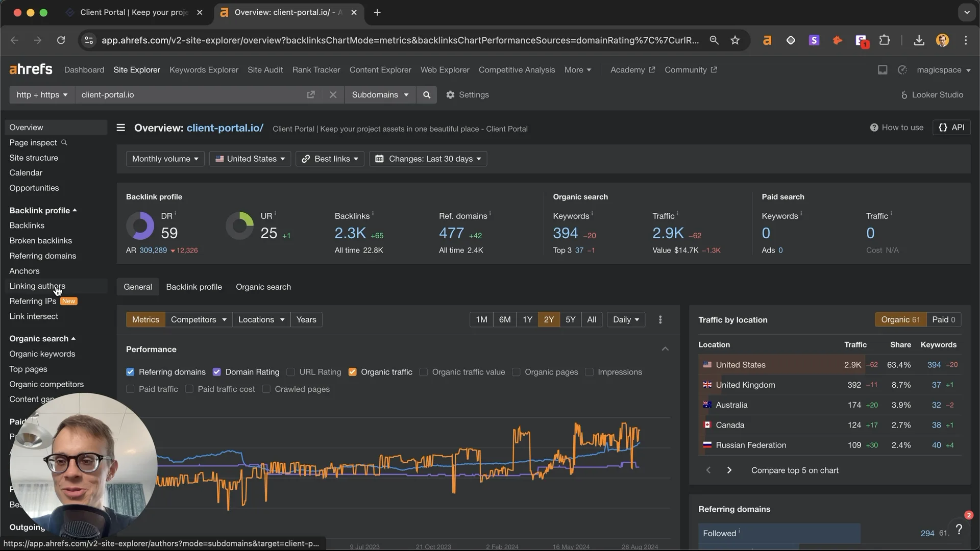Open chart three-dot options menu
This screenshot has height=551, width=980.
[660, 319]
